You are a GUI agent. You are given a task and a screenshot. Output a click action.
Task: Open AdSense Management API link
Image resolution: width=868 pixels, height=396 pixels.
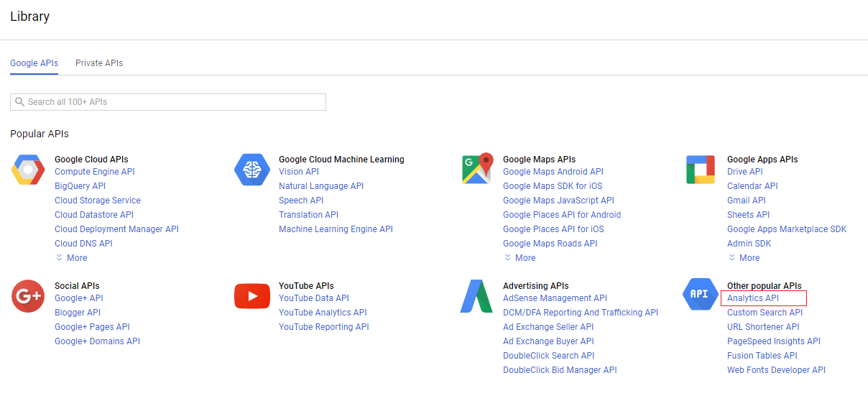click(555, 298)
